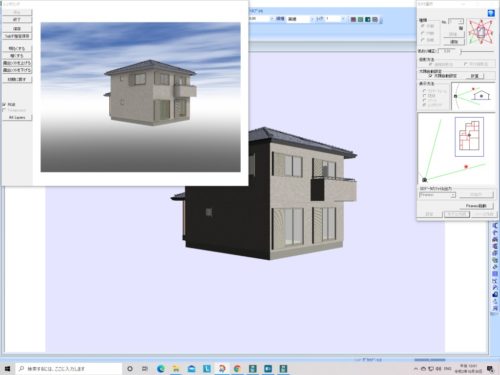Toggle the RGB checkbox in the render window
This screenshot has width=500, height=375.
tap(4, 104)
